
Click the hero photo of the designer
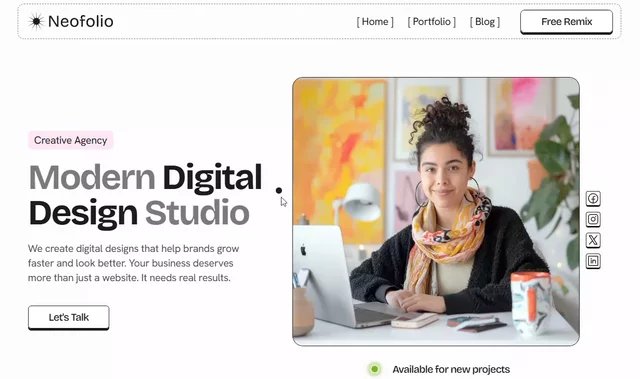click(436, 211)
